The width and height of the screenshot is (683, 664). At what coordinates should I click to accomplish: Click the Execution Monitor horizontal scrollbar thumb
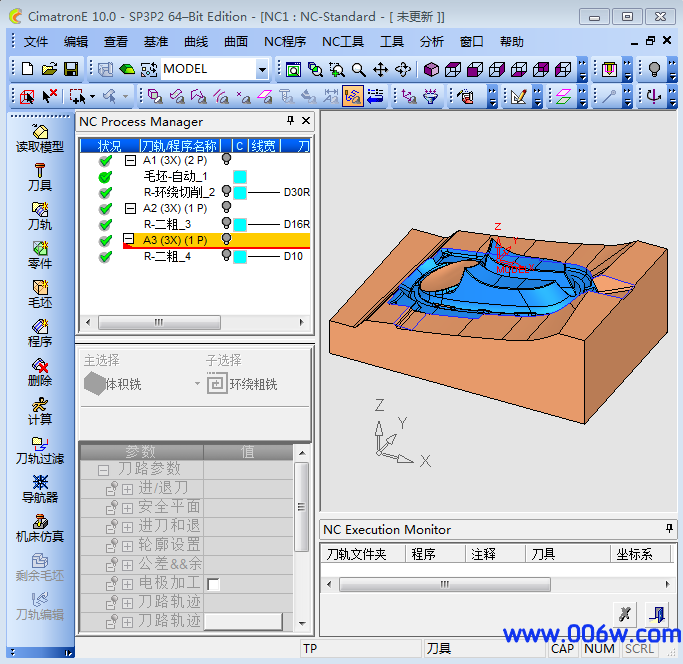[445, 584]
